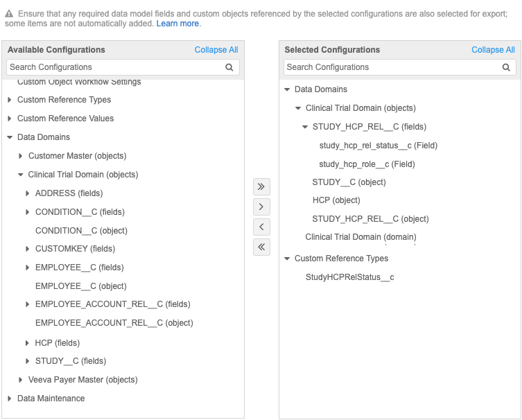The image size is (522, 420).
Task: Expand ADDRESS (fields) tree node
Action: pos(28,193)
